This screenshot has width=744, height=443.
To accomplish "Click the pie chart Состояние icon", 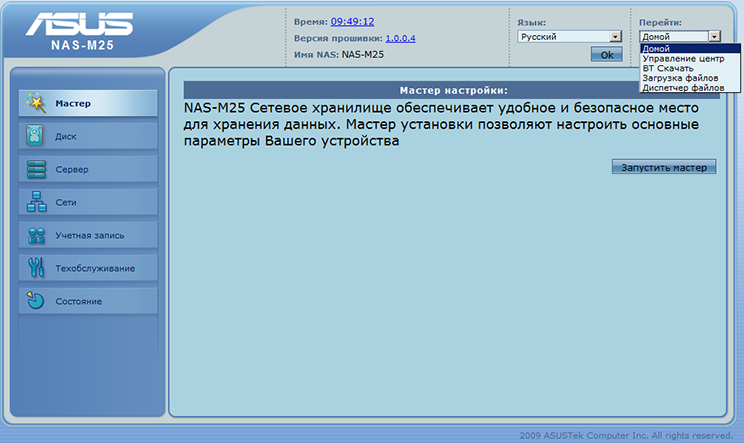I will coord(35,300).
